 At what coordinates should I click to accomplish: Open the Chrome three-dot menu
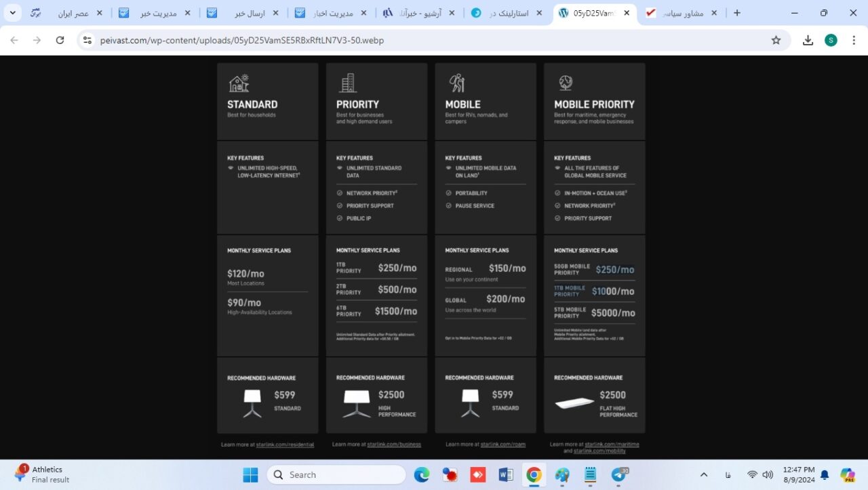point(853,40)
